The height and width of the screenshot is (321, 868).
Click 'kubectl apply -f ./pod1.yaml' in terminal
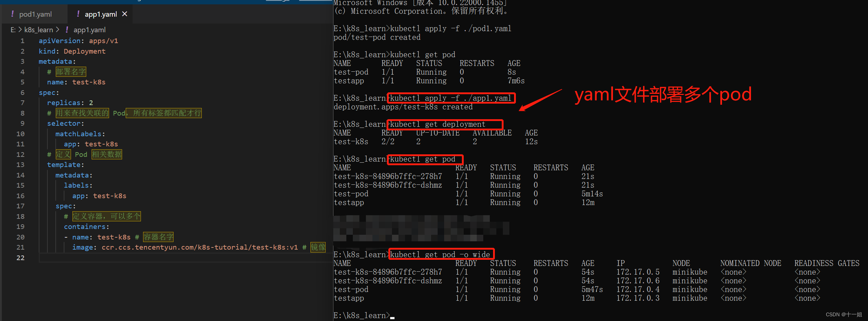(451, 29)
